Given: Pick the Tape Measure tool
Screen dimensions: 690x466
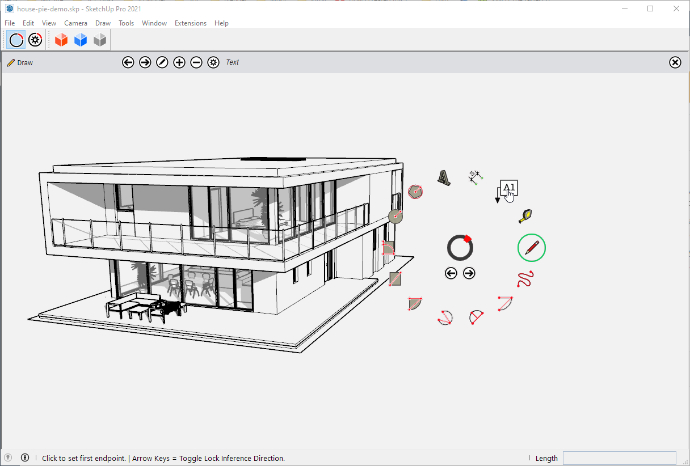Looking at the screenshot, I should pos(525,216).
